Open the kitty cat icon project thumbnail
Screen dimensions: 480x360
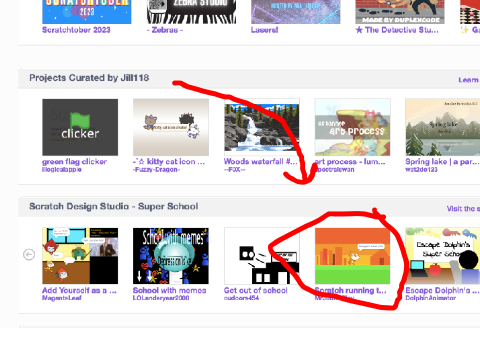(x=171, y=127)
